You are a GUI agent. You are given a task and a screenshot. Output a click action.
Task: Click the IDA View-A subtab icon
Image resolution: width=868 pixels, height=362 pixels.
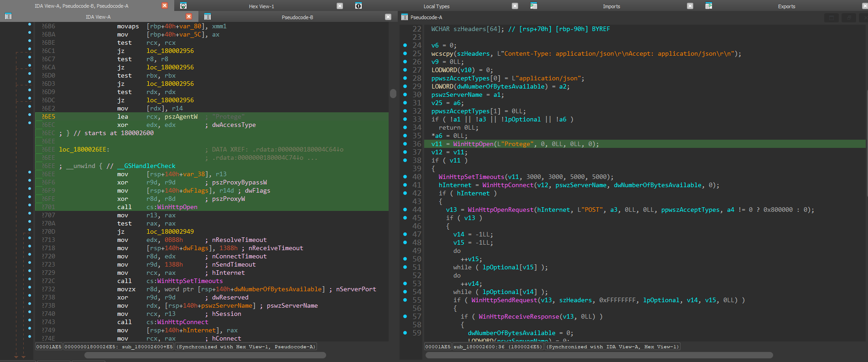pos(8,16)
